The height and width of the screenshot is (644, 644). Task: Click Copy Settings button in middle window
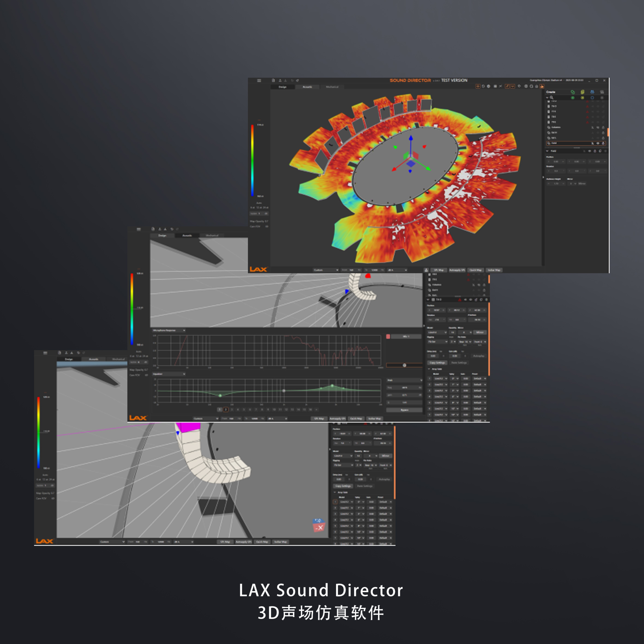pos(437,362)
